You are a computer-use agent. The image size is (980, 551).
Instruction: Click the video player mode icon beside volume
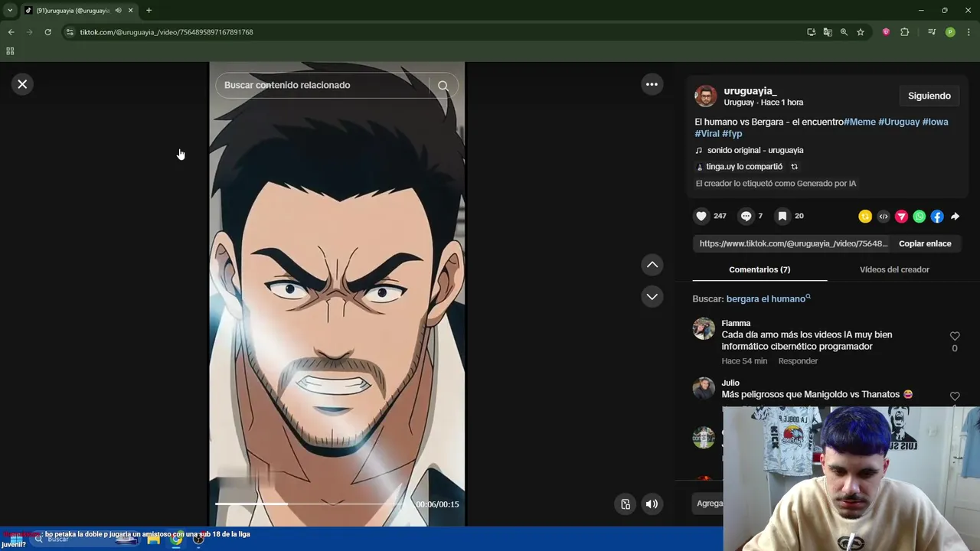click(x=626, y=504)
